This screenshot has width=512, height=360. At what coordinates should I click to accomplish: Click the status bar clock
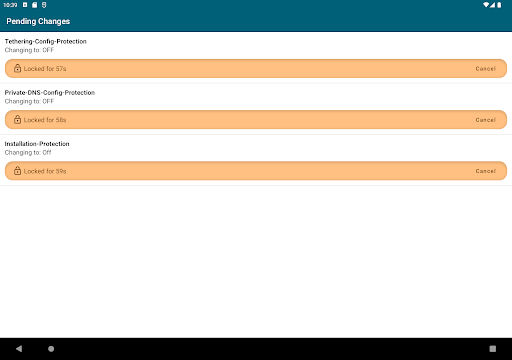click(x=10, y=5)
